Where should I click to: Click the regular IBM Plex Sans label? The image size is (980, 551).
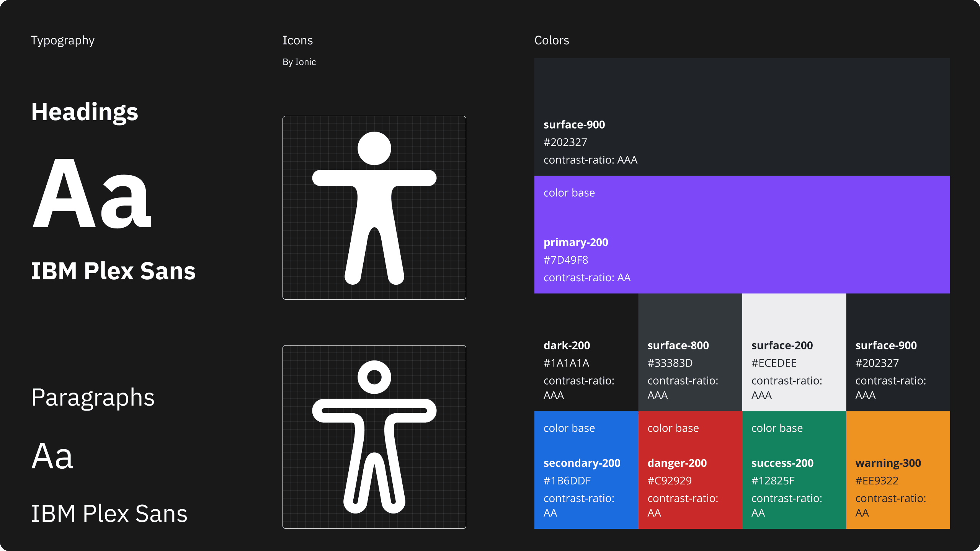point(109,514)
